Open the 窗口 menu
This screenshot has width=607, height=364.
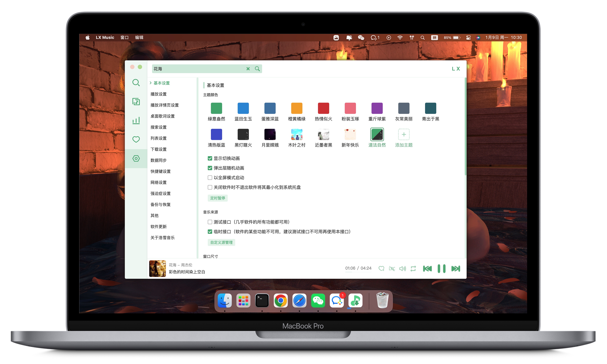124,37
